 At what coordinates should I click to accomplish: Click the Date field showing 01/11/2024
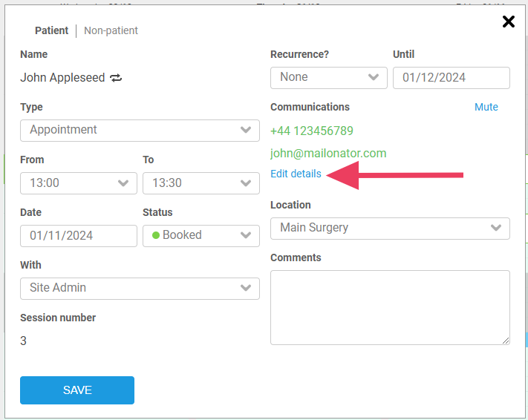78,235
